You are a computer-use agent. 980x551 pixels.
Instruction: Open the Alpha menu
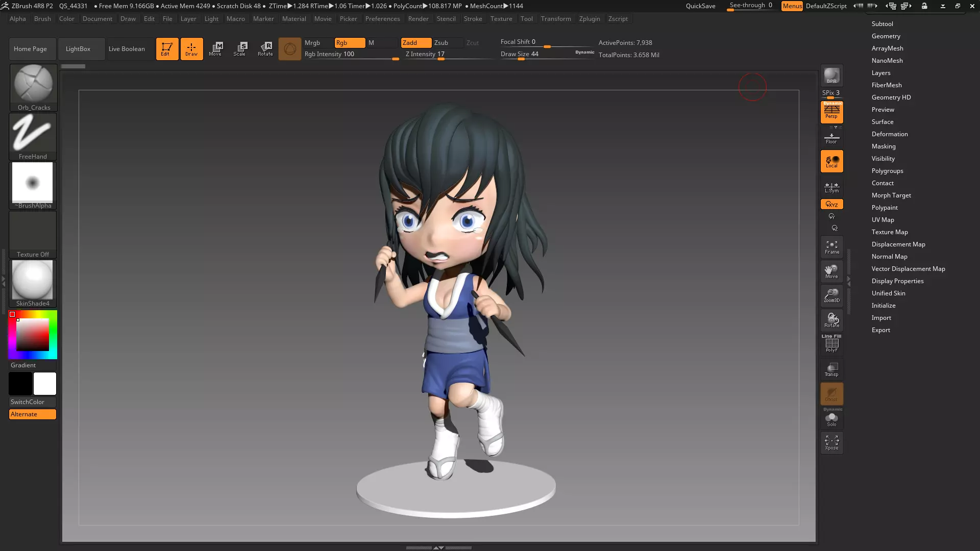(17, 19)
